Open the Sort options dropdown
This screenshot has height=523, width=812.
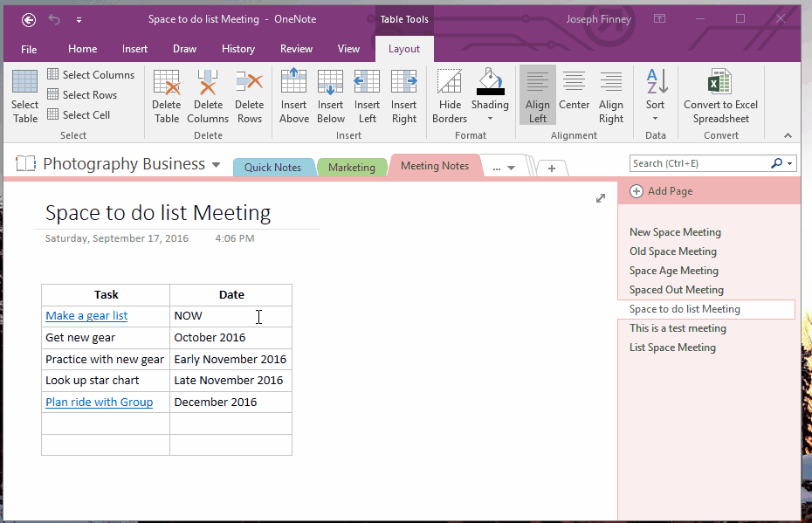[655, 118]
